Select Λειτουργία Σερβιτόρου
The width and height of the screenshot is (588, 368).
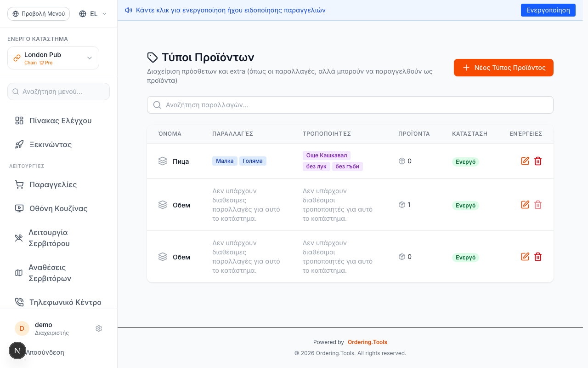(x=59, y=238)
